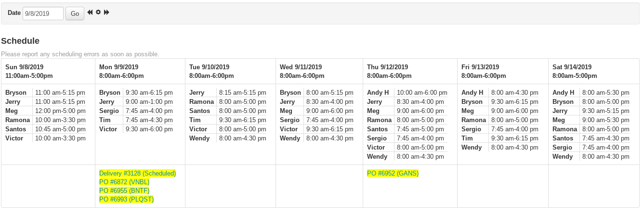Go to previous week with double-left arrow
The width and height of the screenshot is (644, 214).
90,13
